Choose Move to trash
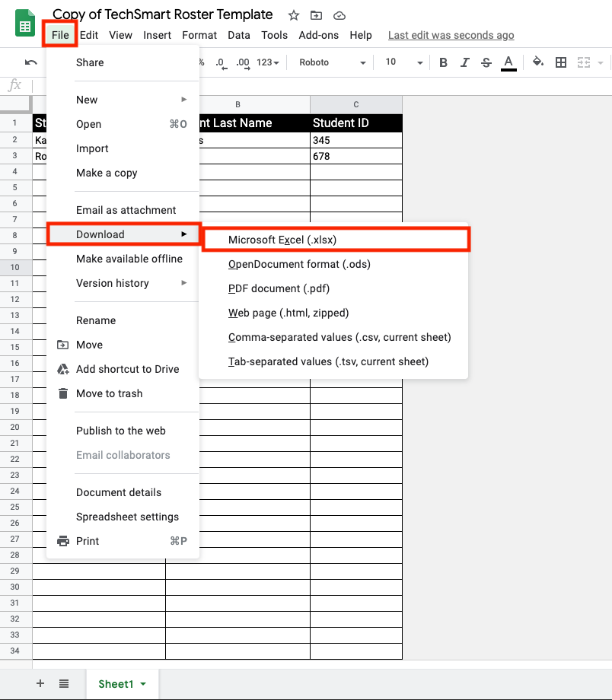Image resolution: width=612 pixels, height=700 pixels. click(x=123, y=393)
